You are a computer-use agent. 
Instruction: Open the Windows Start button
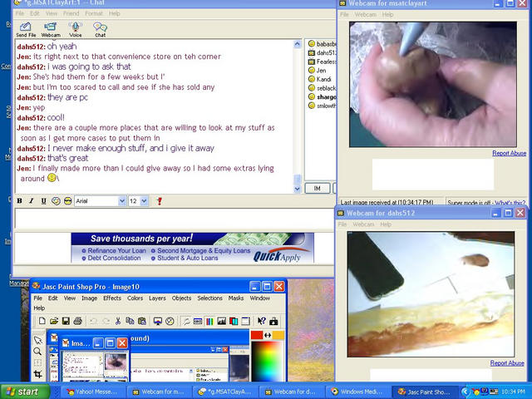pos(24,392)
